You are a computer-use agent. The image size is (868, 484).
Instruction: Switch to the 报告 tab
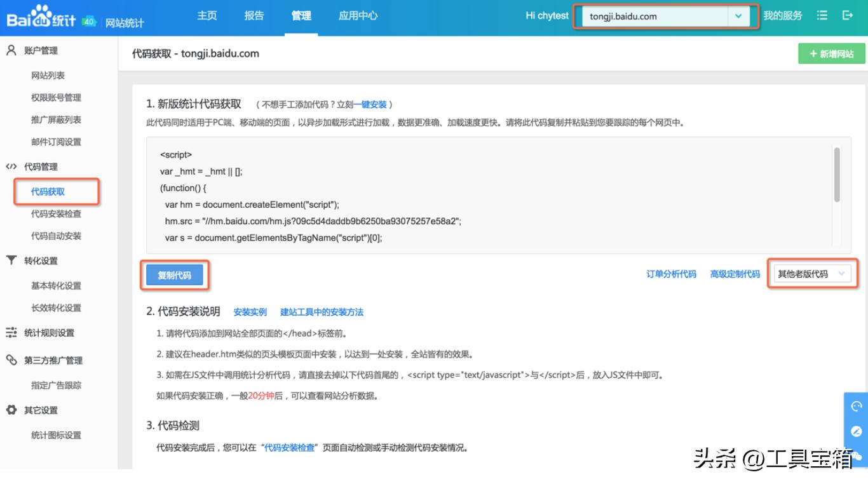[254, 16]
